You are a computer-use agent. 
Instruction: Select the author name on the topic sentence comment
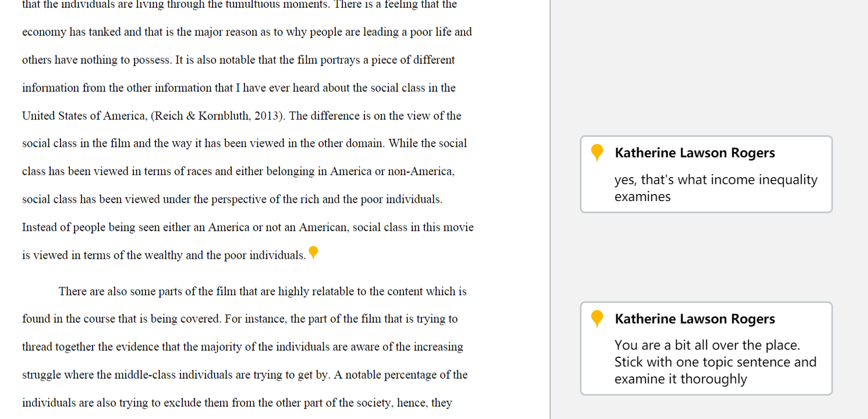(x=695, y=319)
